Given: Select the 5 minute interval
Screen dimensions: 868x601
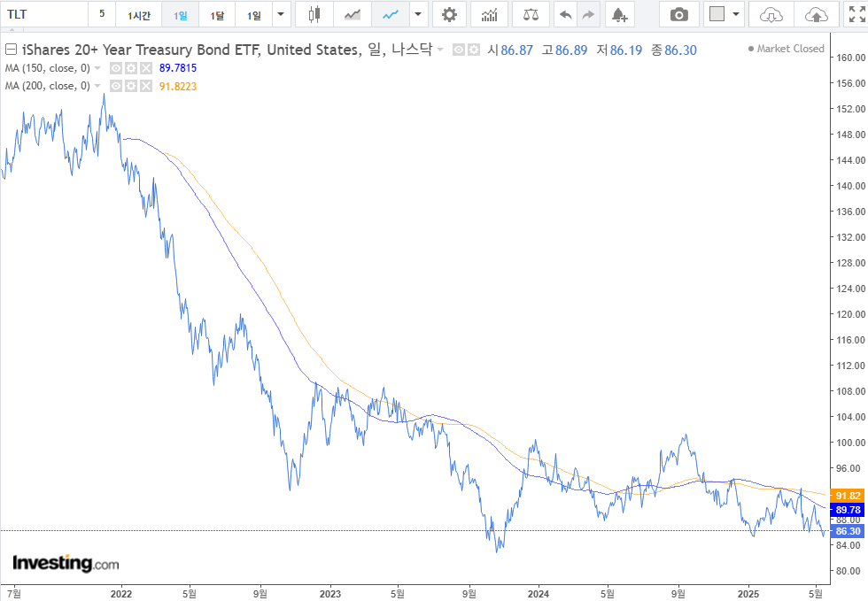Looking at the screenshot, I should pos(102,14).
